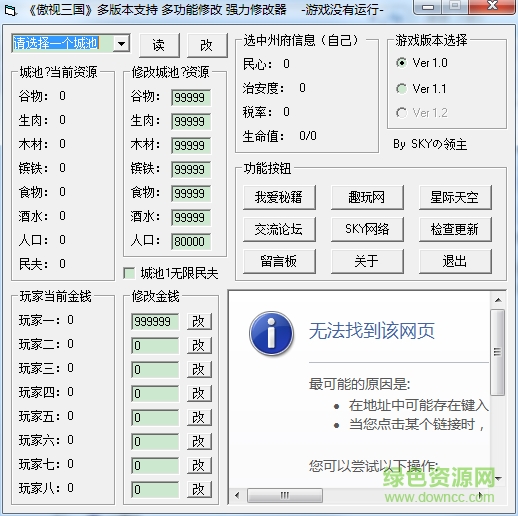The image size is (518, 516).
Task: Minimize the trainer window
Action: point(428,7)
